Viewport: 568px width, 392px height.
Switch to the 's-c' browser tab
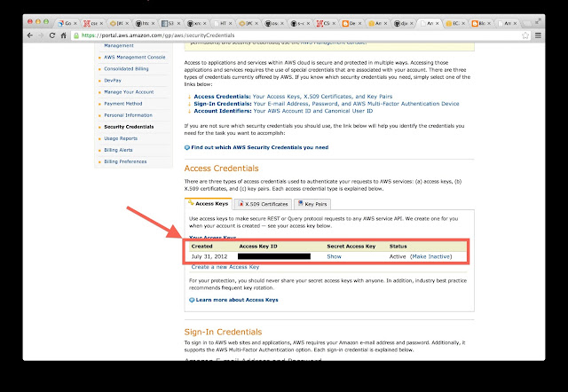300,24
